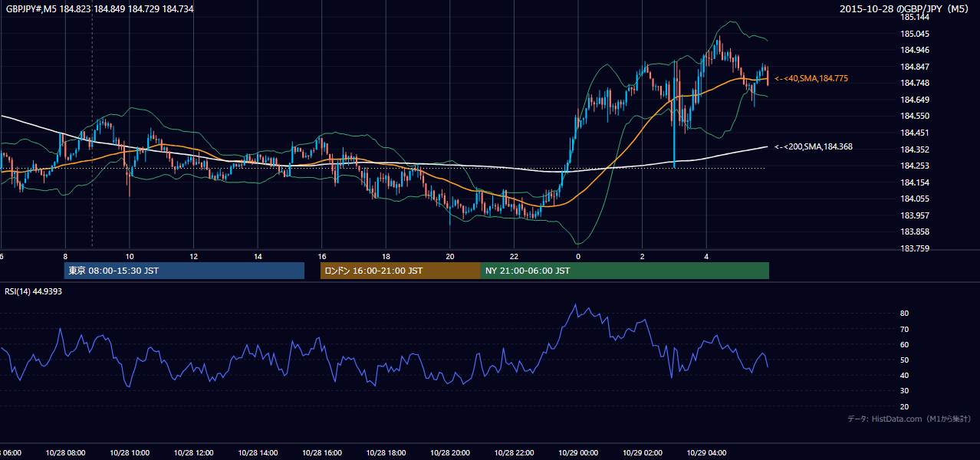Viewport: 980px width, 460px height.
Task: Click hour tick 16 under the price chart
Action: pyautogui.click(x=322, y=256)
